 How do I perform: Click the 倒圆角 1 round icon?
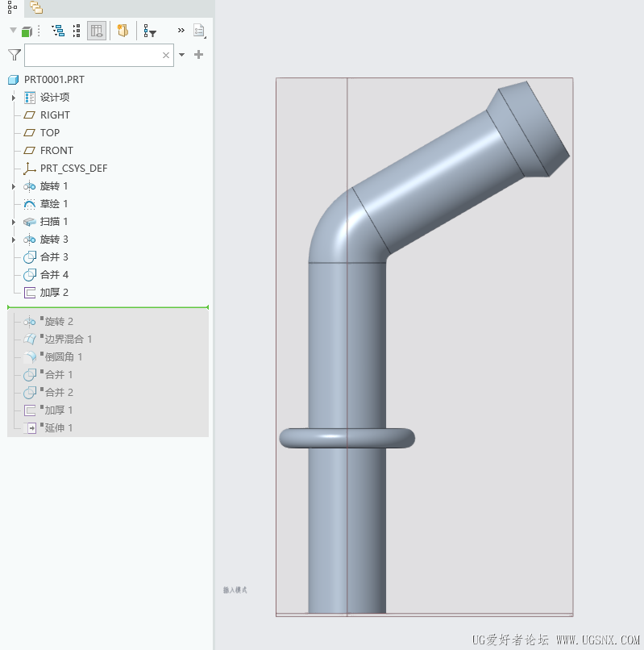tap(30, 357)
